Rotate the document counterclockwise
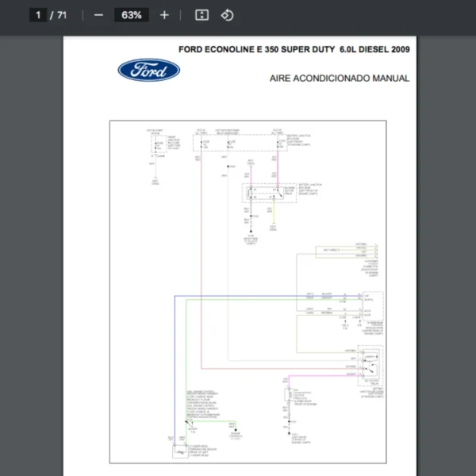 click(227, 15)
